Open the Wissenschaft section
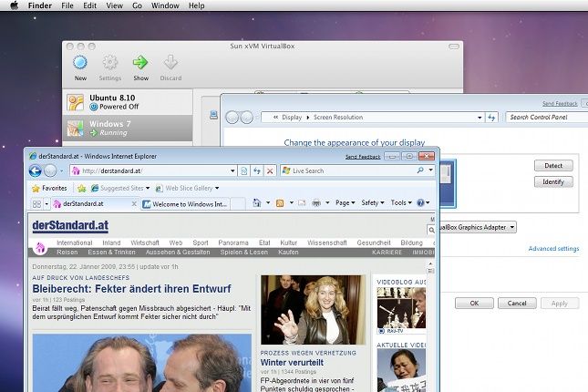Viewport: 588px width, 392px height. click(327, 242)
